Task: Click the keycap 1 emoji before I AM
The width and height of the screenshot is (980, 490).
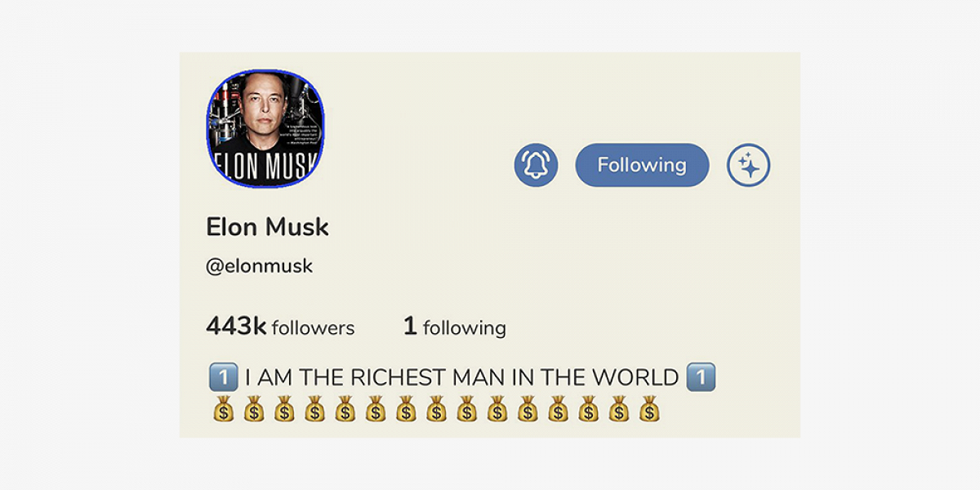Action: click(x=223, y=377)
